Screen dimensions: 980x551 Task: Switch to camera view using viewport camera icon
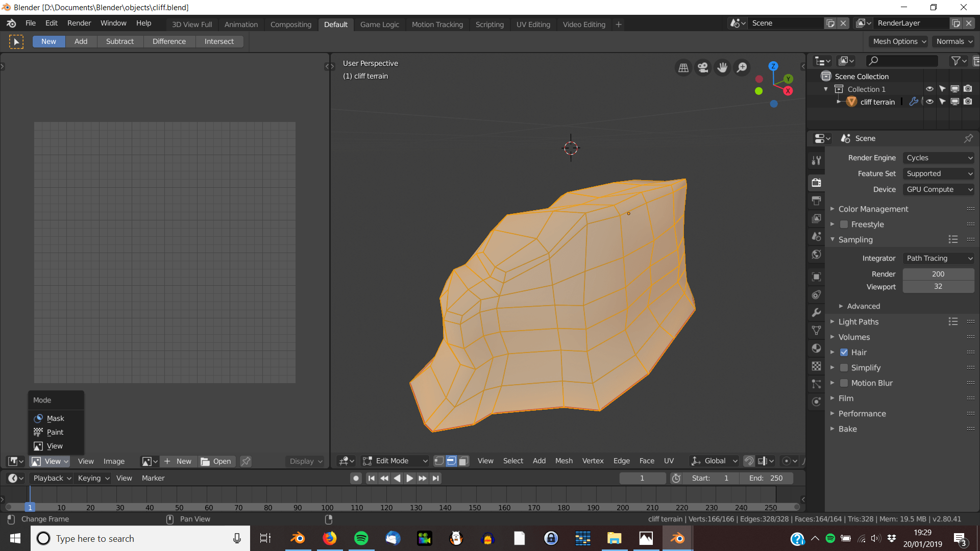(703, 67)
